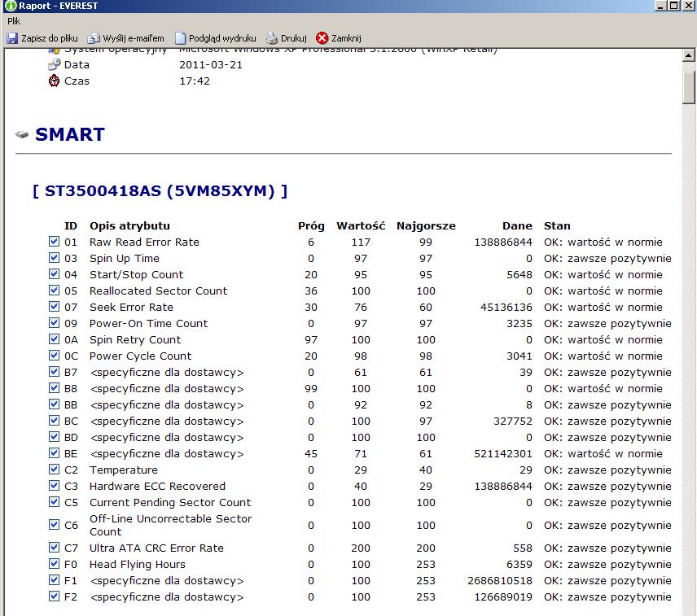The image size is (697, 616).
Task: Click the Stan column header
Action: click(x=557, y=225)
